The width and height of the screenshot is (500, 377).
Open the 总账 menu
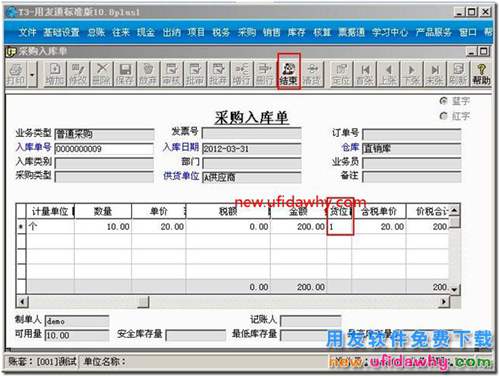pyautogui.click(x=96, y=32)
